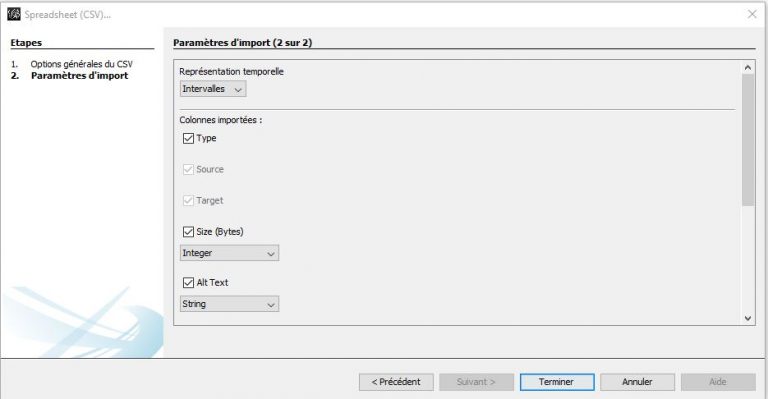The height and width of the screenshot is (399, 768).
Task: Click the greyed Source checkbox
Action: [x=188, y=169]
